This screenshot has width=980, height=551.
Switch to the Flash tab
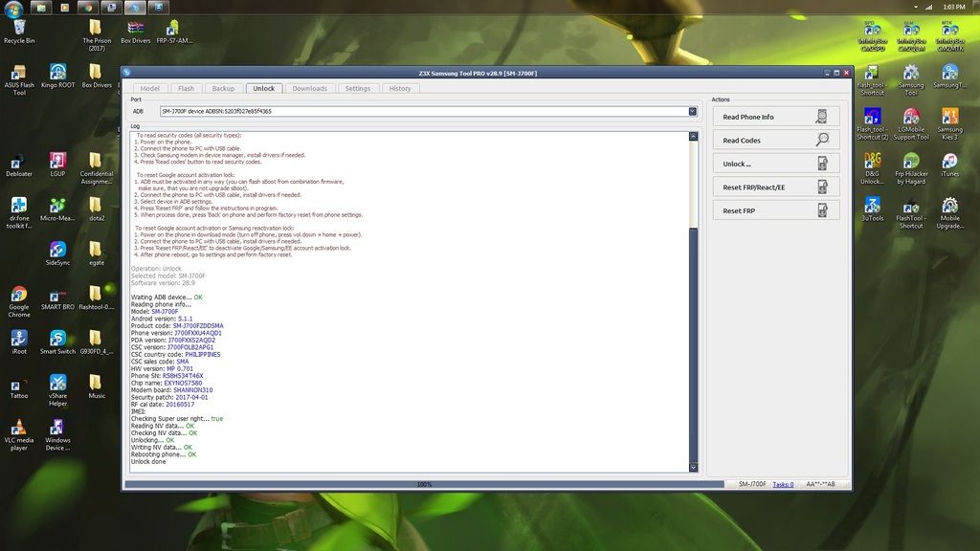pyautogui.click(x=186, y=88)
